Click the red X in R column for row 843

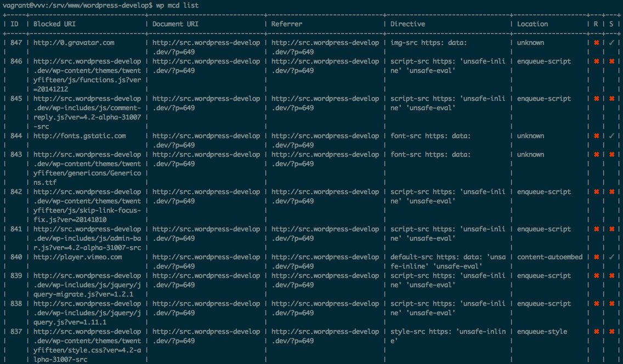coord(596,155)
